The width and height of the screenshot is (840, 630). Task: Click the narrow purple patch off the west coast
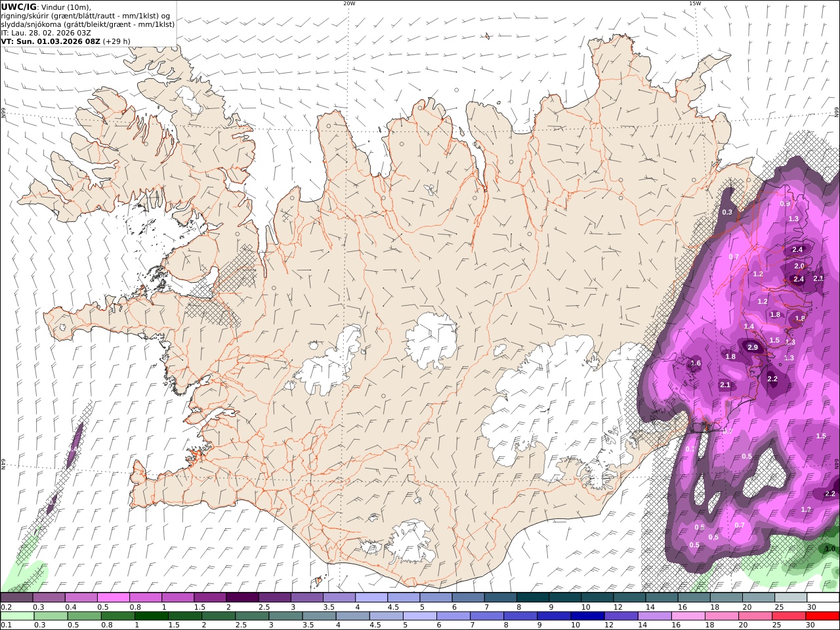tap(75, 446)
